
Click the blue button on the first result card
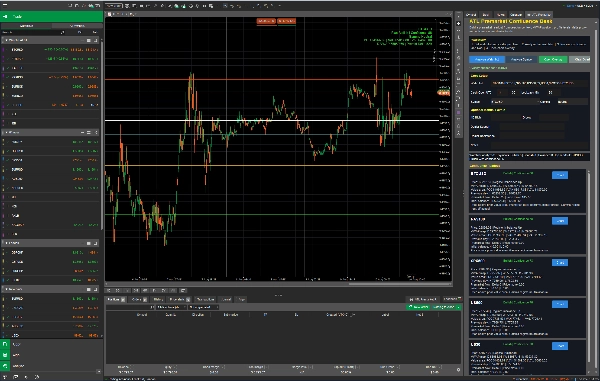click(x=560, y=175)
